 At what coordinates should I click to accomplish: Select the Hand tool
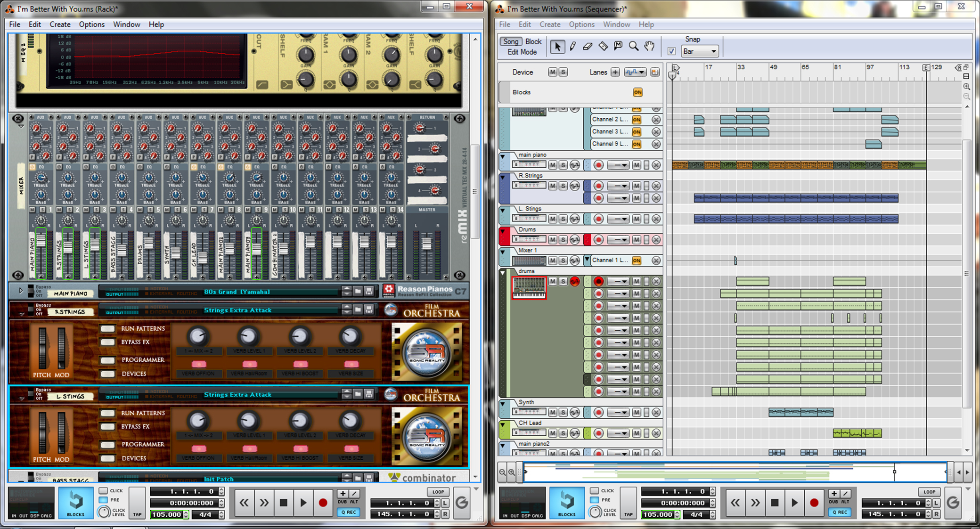[x=649, y=46]
